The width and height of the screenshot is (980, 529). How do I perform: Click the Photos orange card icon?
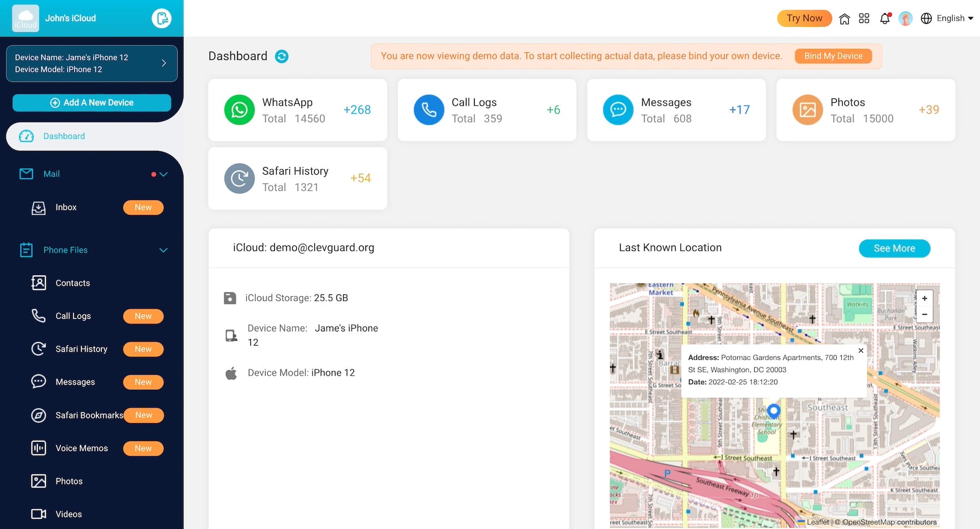(x=808, y=110)
